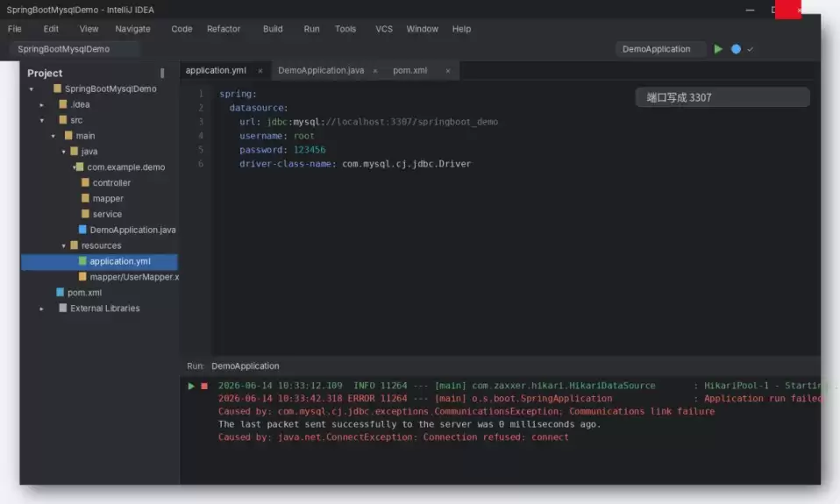
Task: Click the resources folder icon
Action: 74,245
